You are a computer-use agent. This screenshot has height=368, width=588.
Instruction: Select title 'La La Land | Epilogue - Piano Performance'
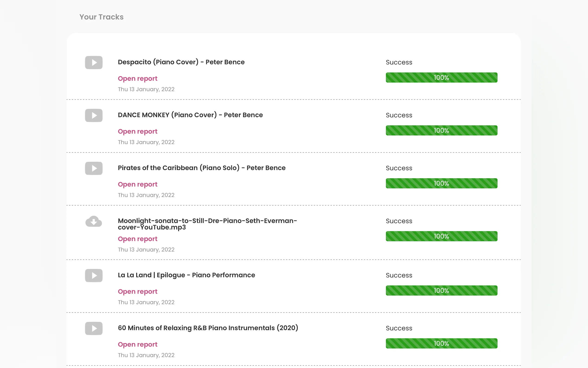tap(186, 275)
